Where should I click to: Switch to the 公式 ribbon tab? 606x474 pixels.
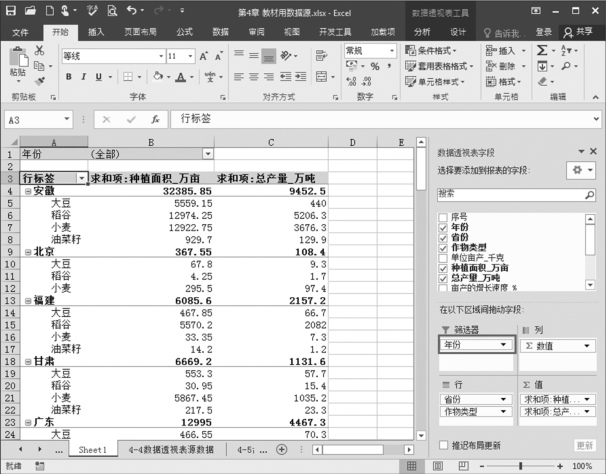point(184,32)
